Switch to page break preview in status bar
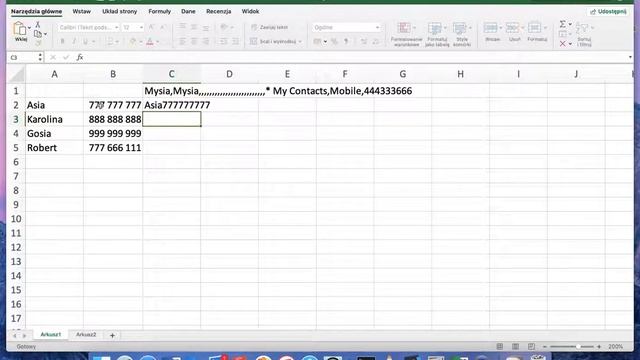Screen dimensions: 640x360 coord(531,347)
